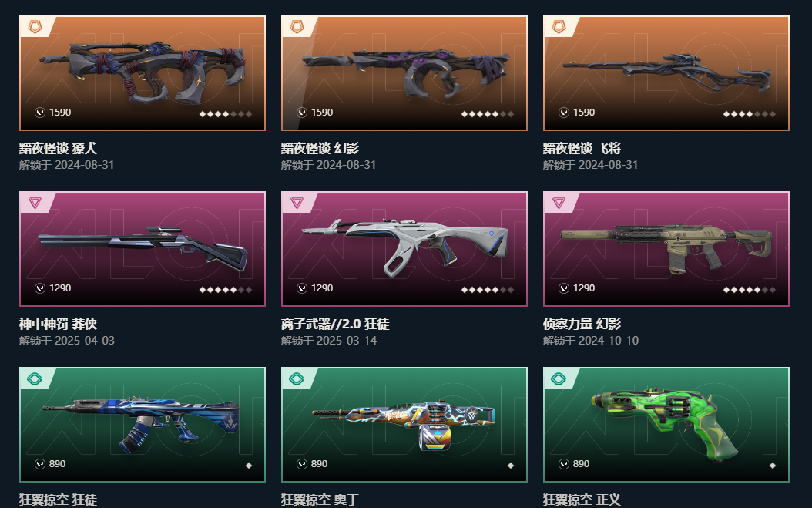Click the upgrade level diamonds on 神中神罚 莽侠
Screen dimensions: 812x508
(x=226, y=290)
